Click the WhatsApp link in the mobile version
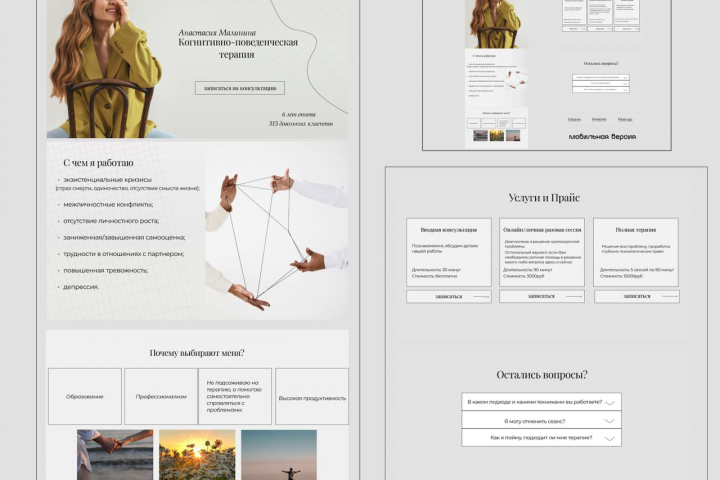 (624, 119)
